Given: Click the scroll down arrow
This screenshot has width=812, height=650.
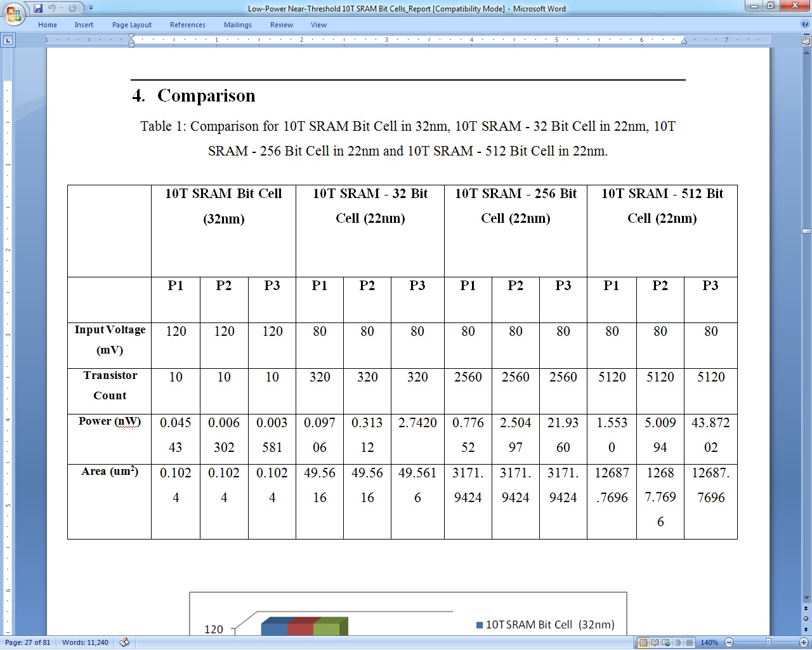Looking at the screenshot, I should pos(806,598).
